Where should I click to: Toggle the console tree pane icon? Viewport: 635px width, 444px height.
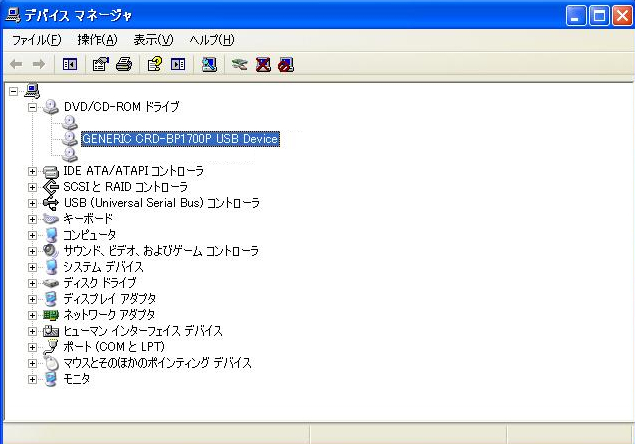[70, 64]
